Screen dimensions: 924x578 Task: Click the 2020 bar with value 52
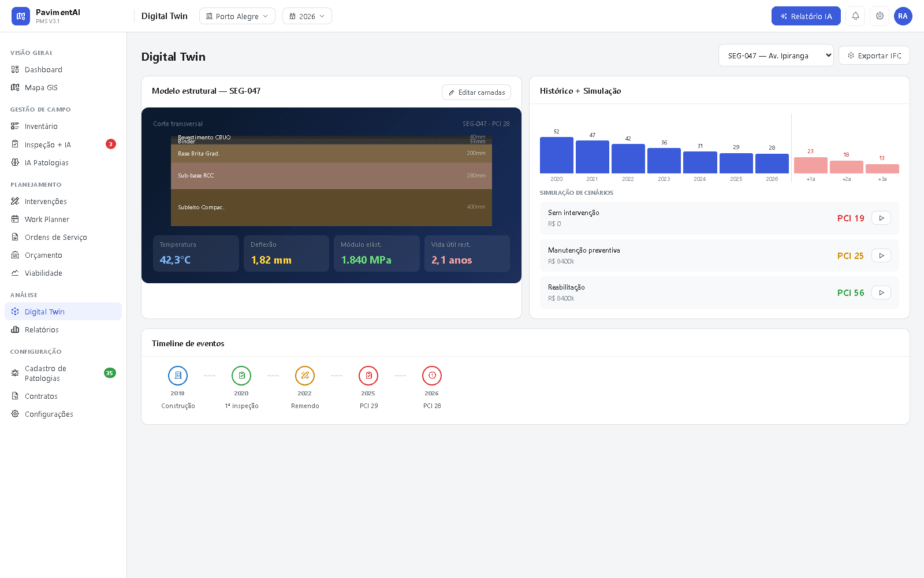tap(557, 155)
